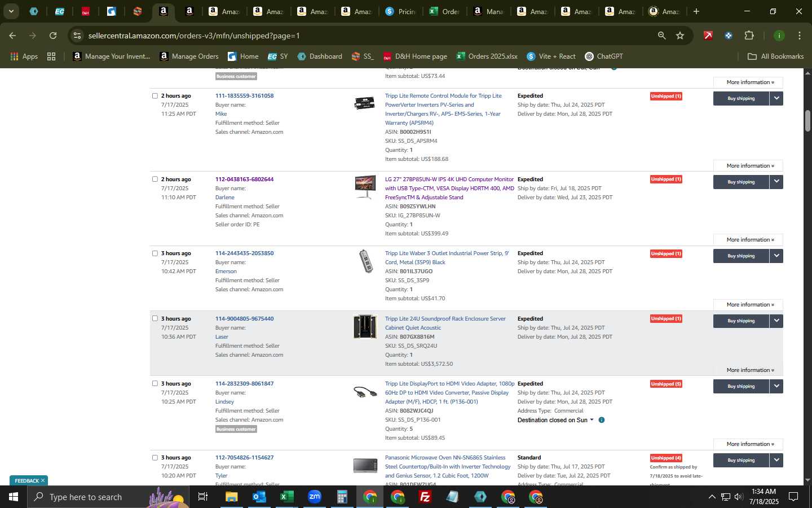
Task: Go back using the browser back arrow
Action: [12, 36]
